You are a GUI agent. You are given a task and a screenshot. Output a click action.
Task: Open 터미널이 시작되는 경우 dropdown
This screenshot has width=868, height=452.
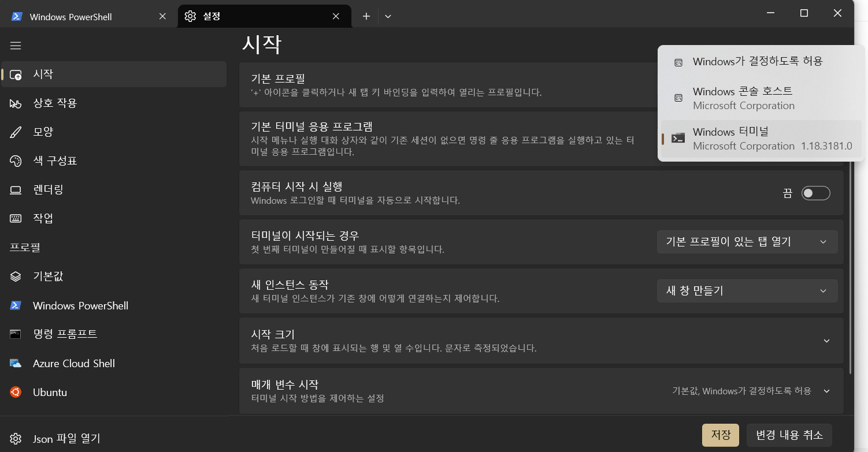coord(747,241)
